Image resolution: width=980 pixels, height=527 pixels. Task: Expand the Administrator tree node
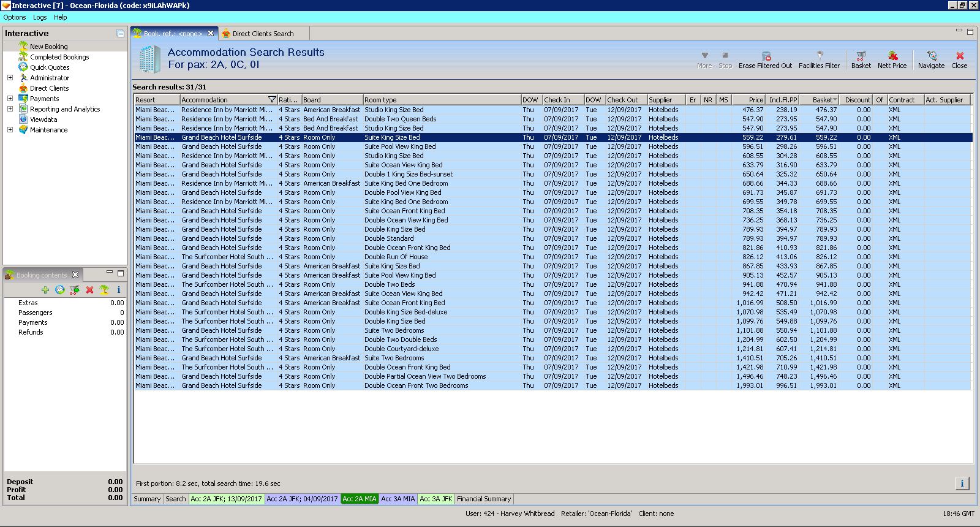click(x=10, y=78)
